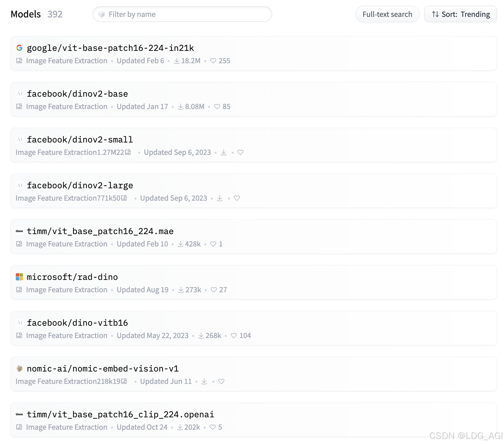
Task: Click the 428k downloads count
Action: pos(193,244)
